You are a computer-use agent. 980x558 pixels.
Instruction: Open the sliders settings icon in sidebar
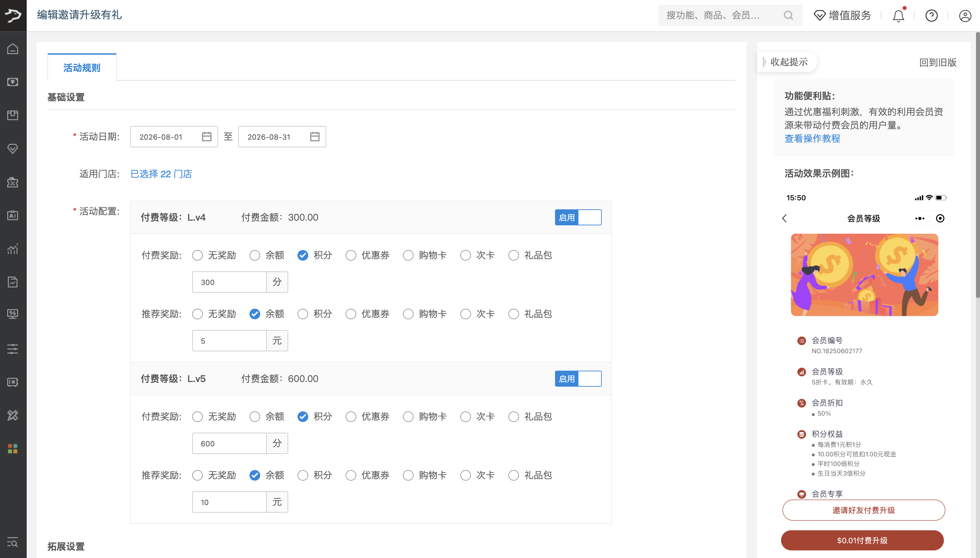[13, 349]
